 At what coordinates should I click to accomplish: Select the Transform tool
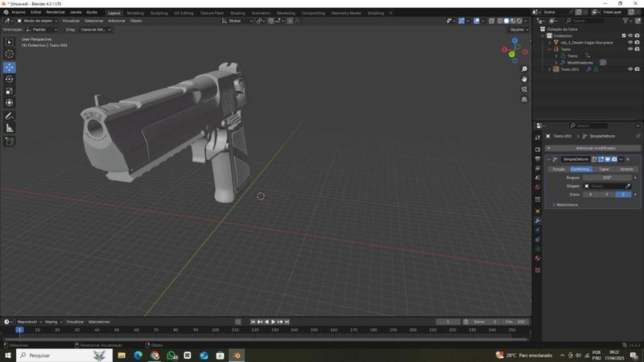click(10, 103)
